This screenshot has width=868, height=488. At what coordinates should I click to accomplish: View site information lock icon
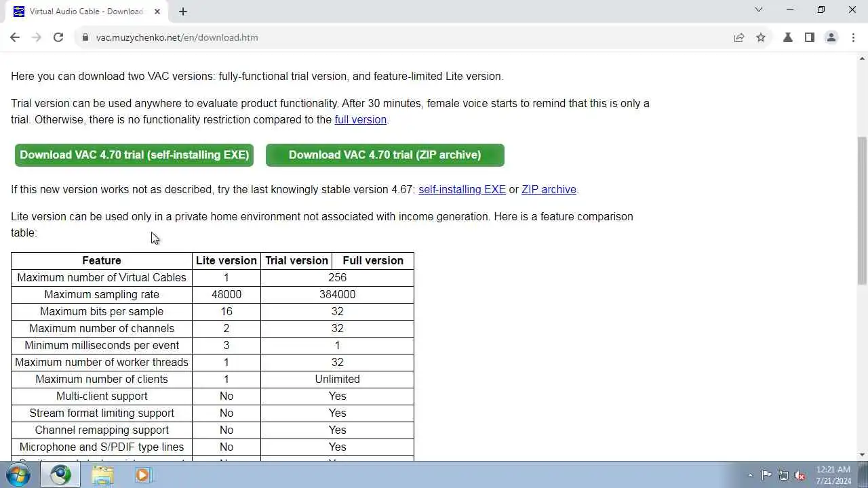coord(85,37)
